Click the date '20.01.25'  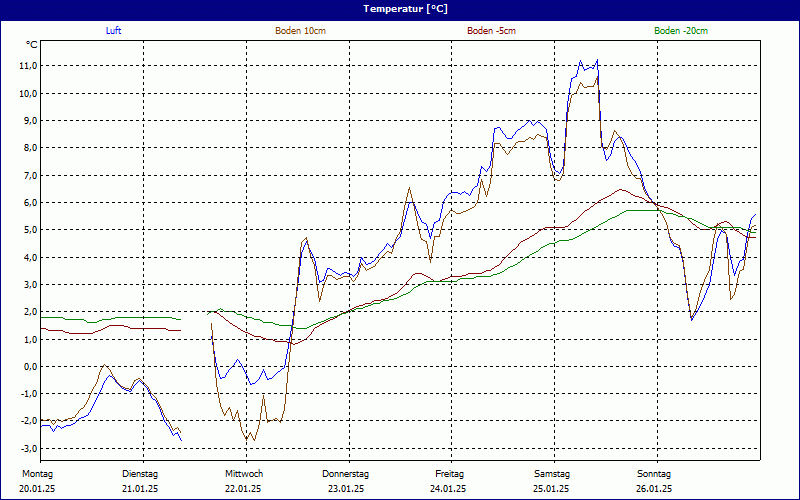(37, 489)
